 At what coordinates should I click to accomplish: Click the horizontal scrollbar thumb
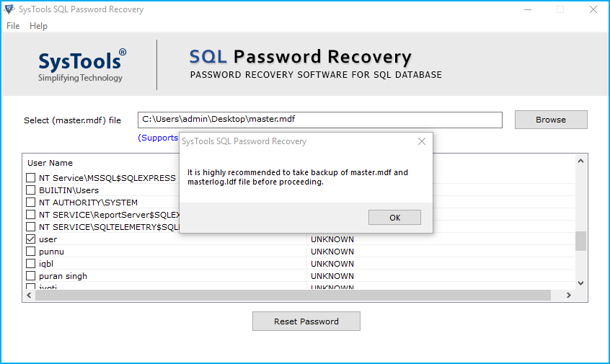click(x=293, y=296)
